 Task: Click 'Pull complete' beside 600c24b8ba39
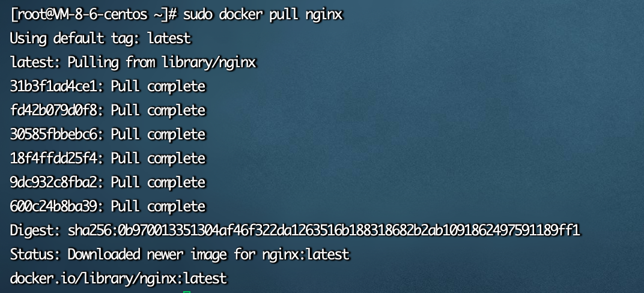pos(158,206)
